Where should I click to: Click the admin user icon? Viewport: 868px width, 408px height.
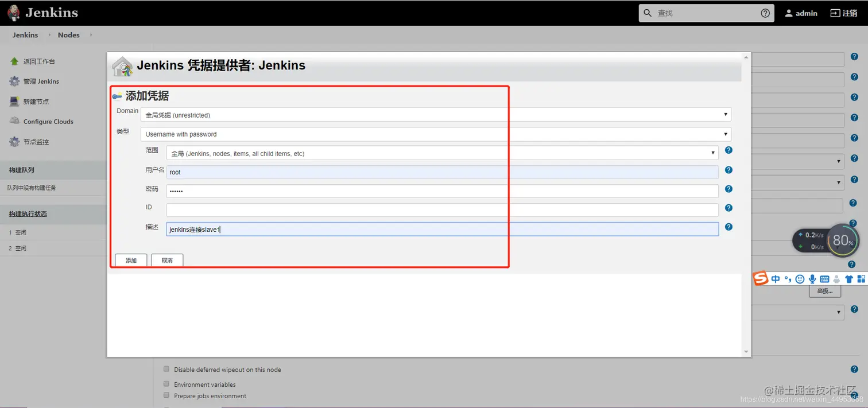point(789,13)
